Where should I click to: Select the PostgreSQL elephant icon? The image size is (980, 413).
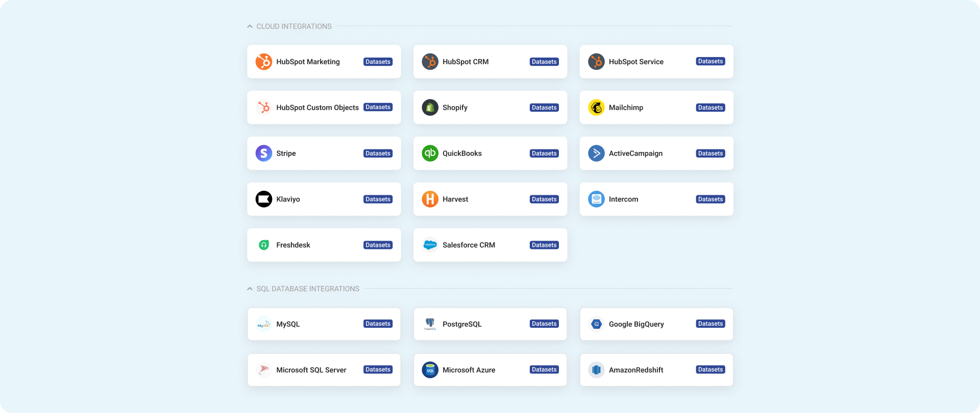(430, 324)
